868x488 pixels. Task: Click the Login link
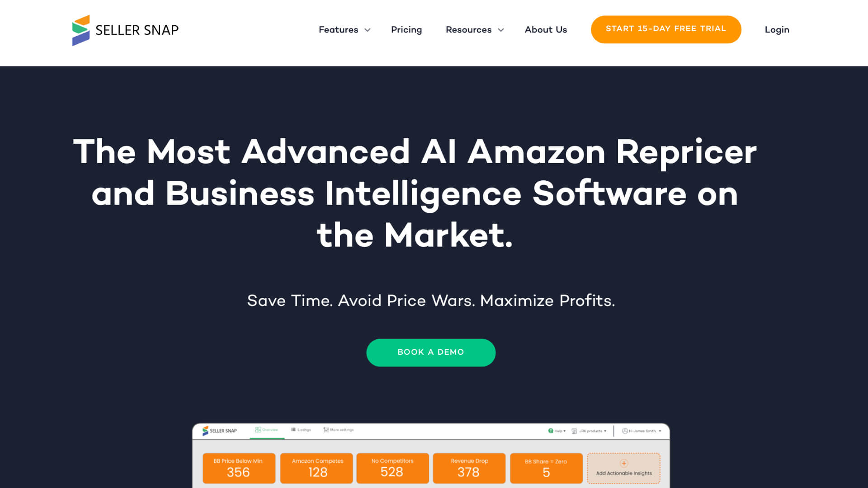[x=777, y=29]
